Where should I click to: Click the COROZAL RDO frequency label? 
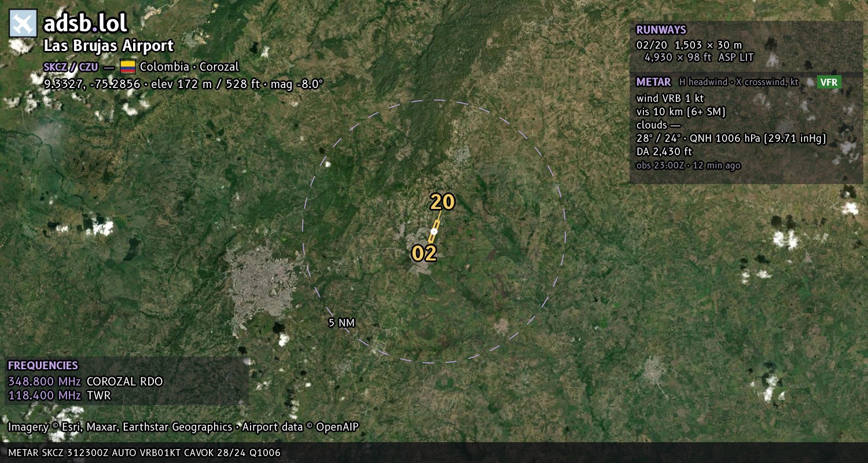coord(125,381)
